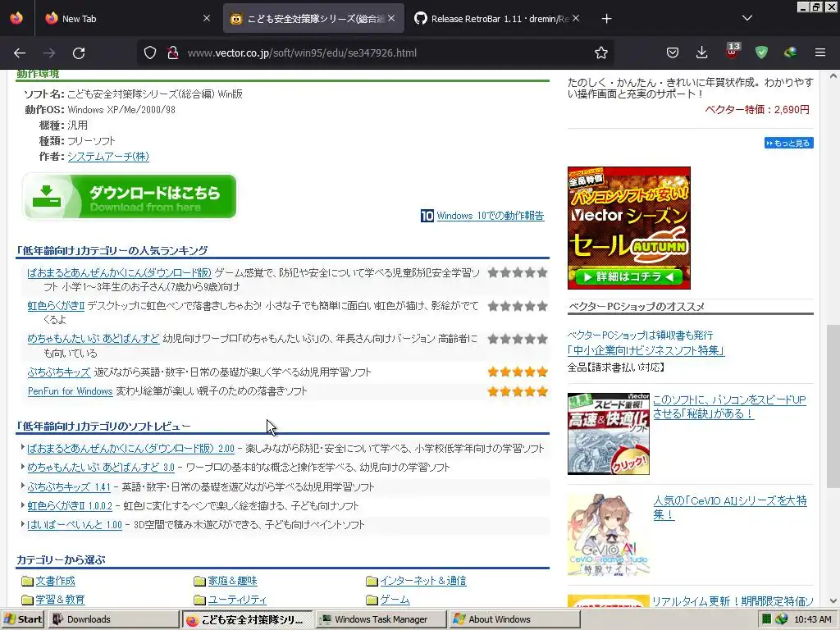Open めちゃもんたいぷ あどばんすど 3.0 review link
Image resolution: width=840 pixels, height=630 pixels.
101,467
